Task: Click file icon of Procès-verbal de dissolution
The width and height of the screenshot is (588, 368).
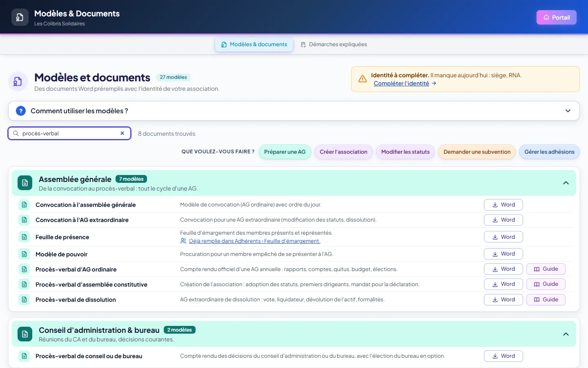Action: click(24, 300)
